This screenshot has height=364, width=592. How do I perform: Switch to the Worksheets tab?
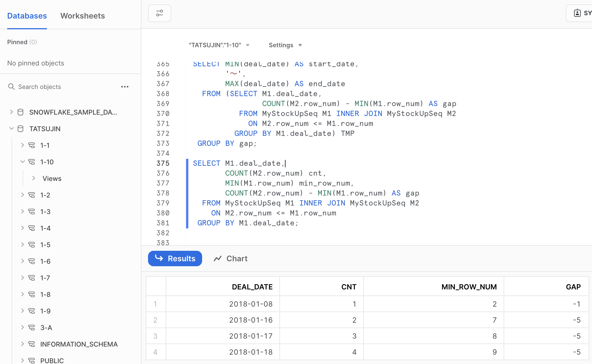82,16
